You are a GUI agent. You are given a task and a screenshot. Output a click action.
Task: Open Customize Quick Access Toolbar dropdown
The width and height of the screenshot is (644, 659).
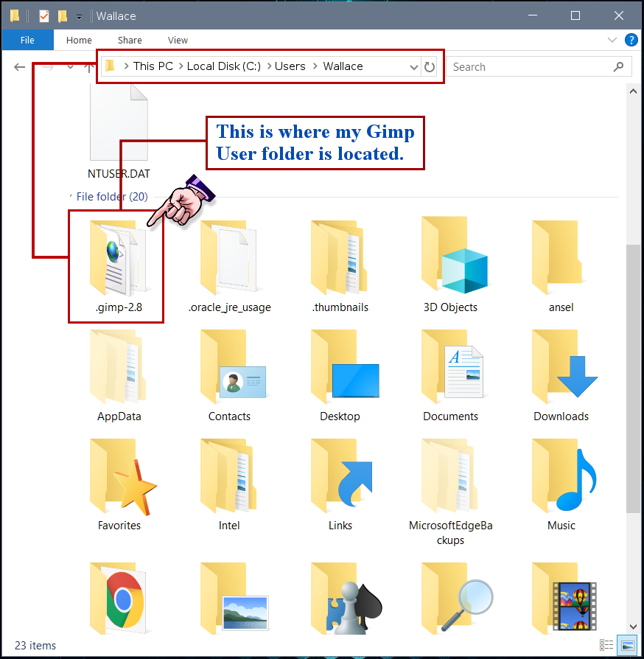[79, 17]
